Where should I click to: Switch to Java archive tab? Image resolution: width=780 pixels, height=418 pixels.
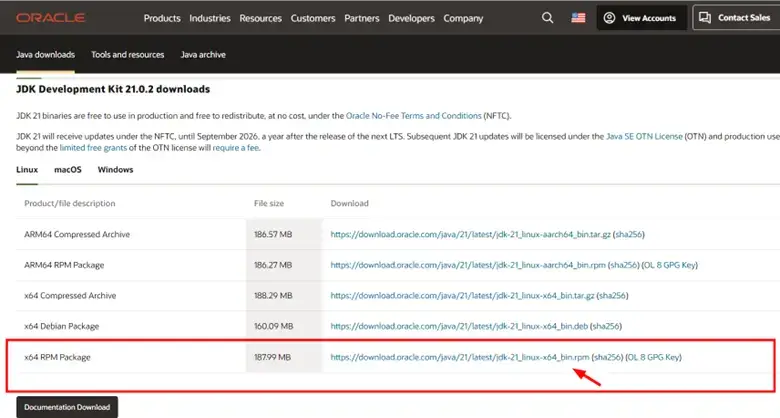(203, 55)
